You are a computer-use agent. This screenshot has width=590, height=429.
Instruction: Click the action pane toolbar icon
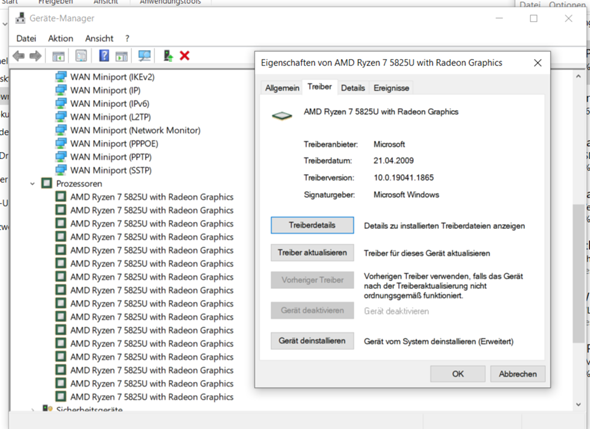click(121, 56)
